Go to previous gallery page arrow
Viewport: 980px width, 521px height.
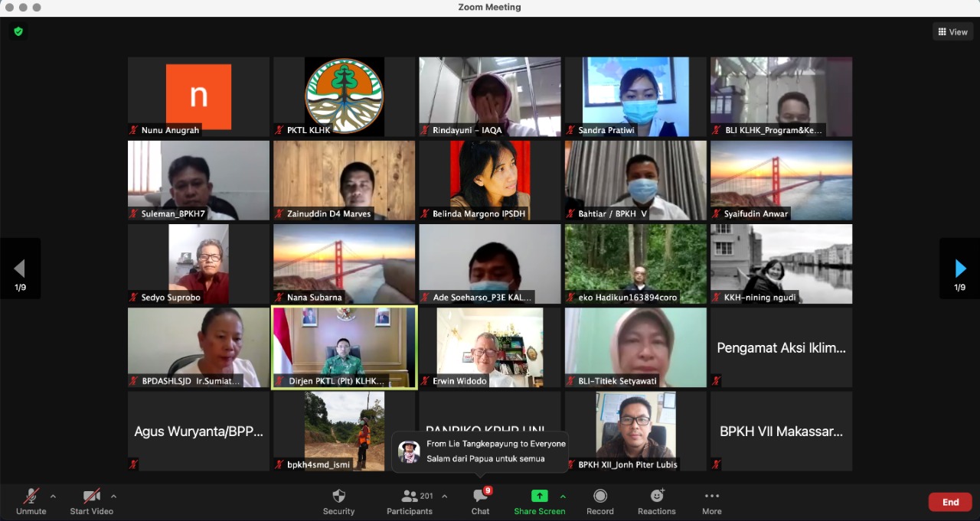pos(20,269)
